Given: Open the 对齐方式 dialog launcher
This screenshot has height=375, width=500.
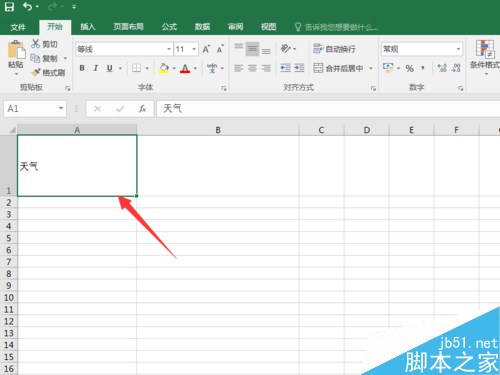Looking at the screenshot, I should coord(373,88).
